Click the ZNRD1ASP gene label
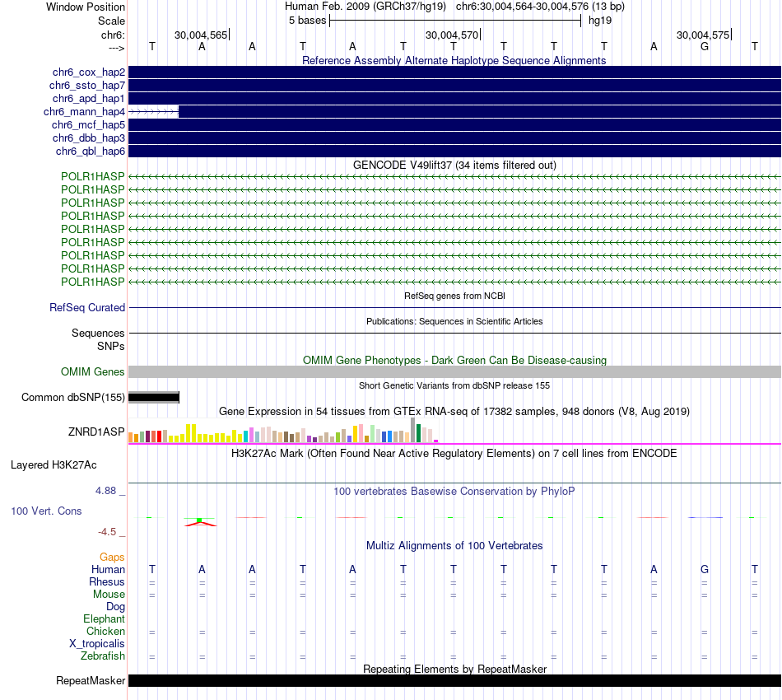782x700 pixels. point(96,432)
